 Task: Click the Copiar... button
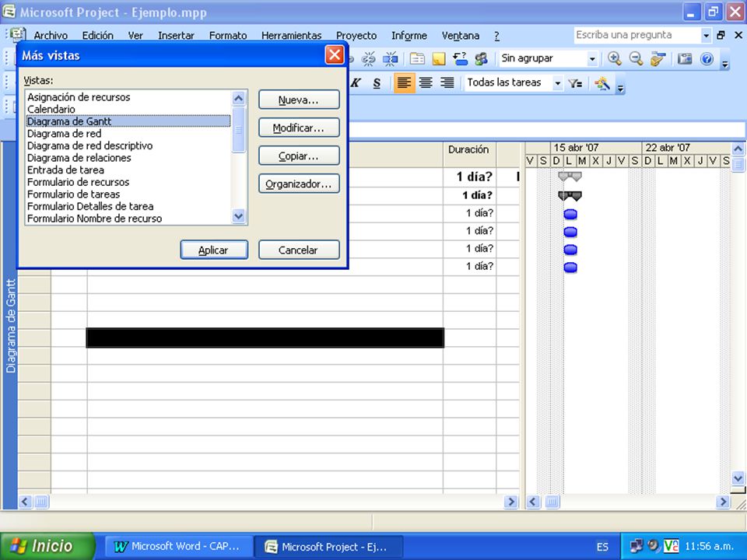point(299,156)
